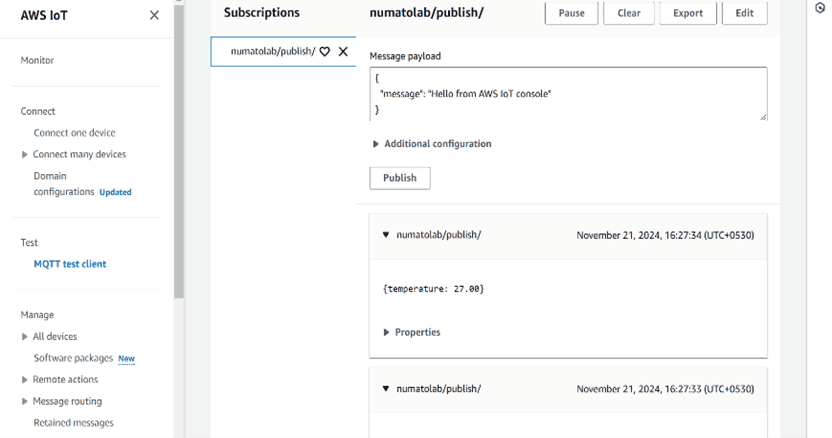This screenshot has height=438, width=832.
Task: Open MQTT test client page
Action: 70,264
